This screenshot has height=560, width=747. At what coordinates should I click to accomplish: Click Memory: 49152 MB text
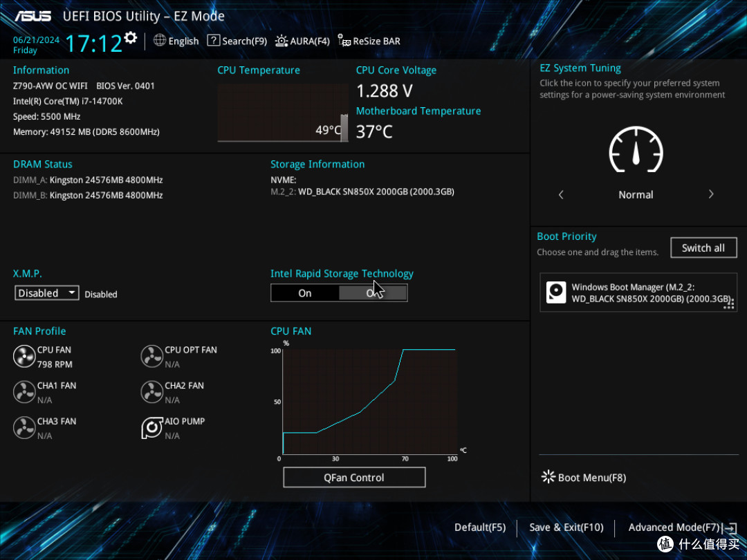coord(86,132)
